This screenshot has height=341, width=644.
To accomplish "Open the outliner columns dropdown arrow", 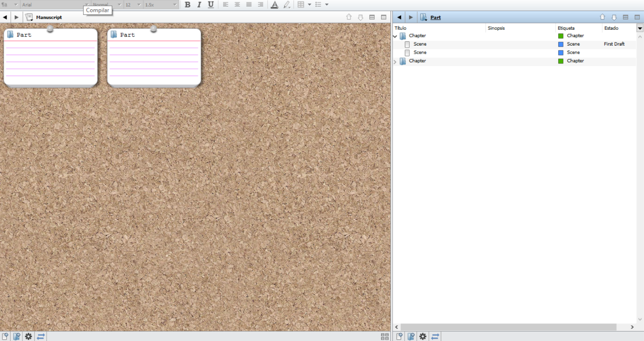I will [x=640, y=28].
